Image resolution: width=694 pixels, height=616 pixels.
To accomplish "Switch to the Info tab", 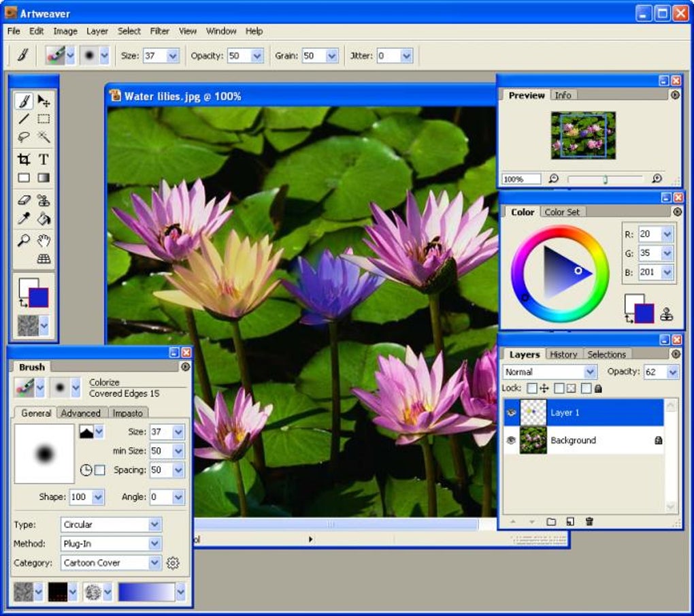I will (563, 95).
